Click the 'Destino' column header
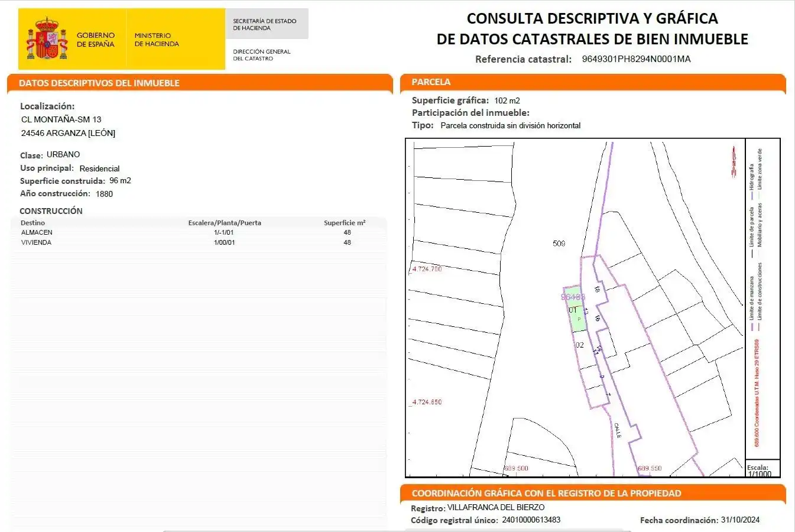Screen dimensions: 795x532 (33, 223)
